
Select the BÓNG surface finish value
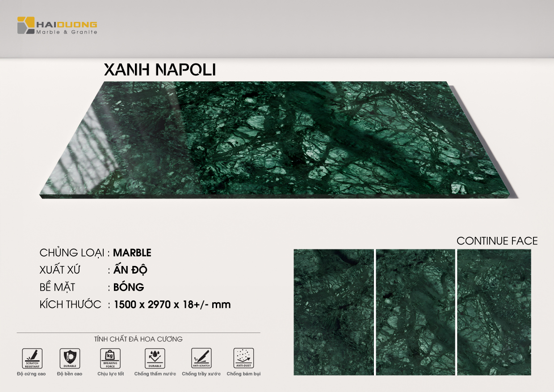tap(129, 287)
